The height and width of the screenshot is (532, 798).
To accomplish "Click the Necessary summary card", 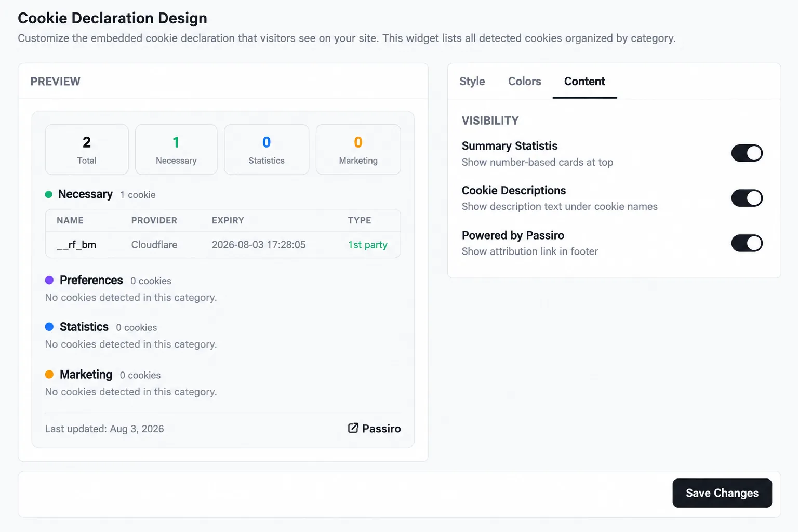I will (176, 149).
